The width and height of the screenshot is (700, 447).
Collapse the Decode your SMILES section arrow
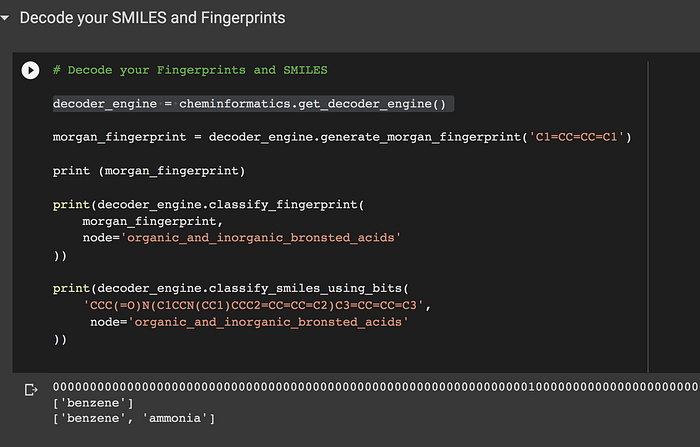point(5,18)
